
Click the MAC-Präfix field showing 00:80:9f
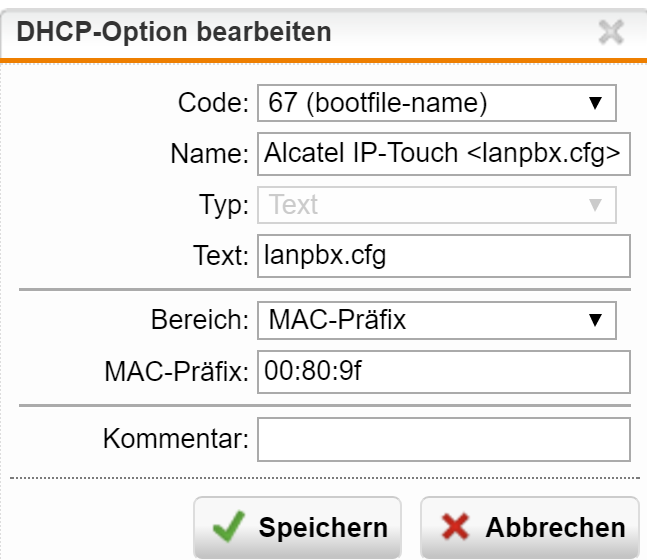(444, 372)
